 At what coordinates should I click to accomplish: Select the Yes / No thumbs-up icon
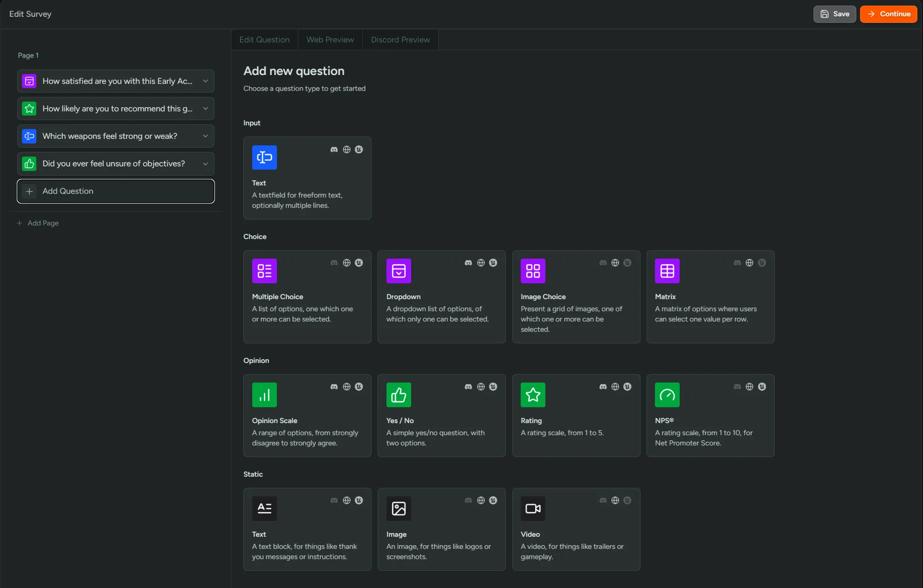[x=399, y=395]
